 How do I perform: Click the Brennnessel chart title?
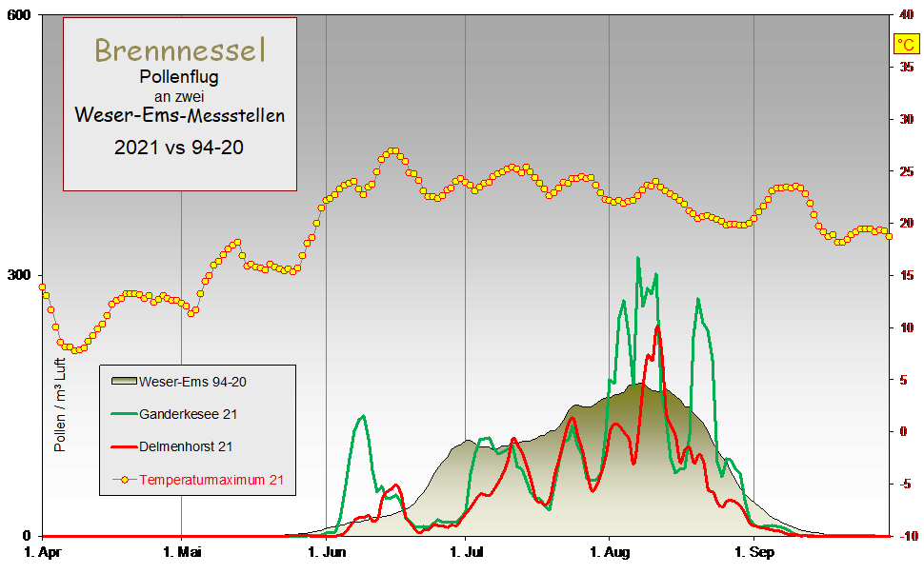click(180, 49)
